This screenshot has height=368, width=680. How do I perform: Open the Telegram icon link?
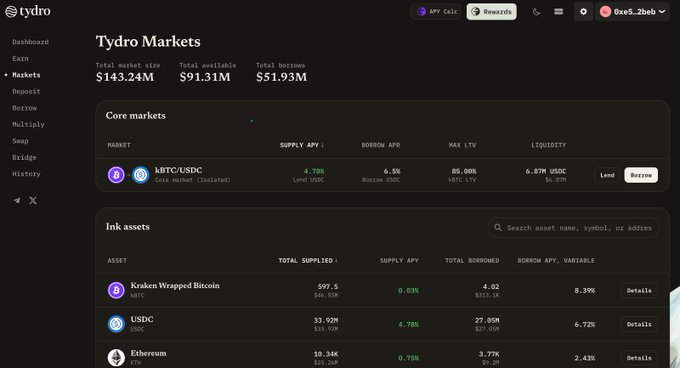coord(17,200)
